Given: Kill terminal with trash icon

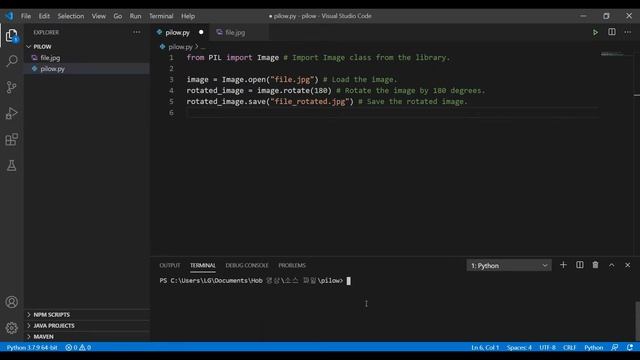Looking at the screenshot, I should click(596, 265).
